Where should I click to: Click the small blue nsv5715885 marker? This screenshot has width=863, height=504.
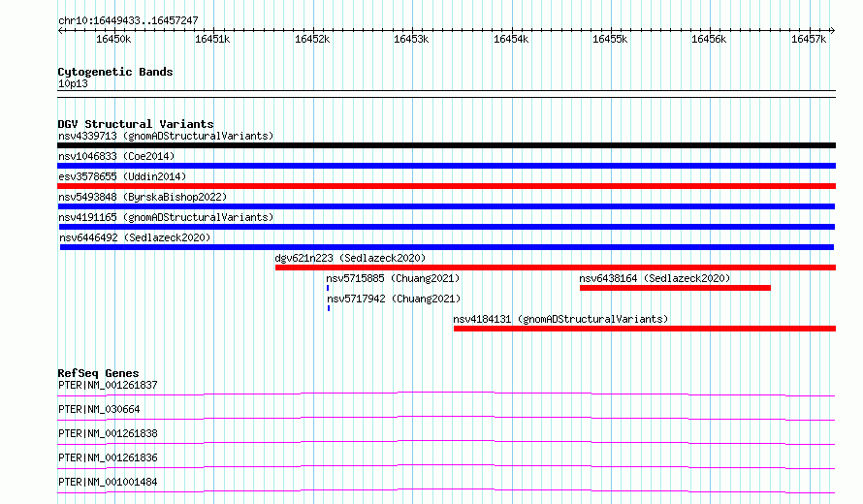328,288
